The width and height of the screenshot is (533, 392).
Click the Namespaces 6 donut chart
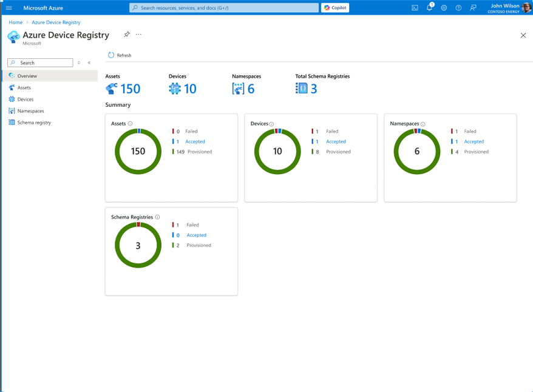point(416,151)
